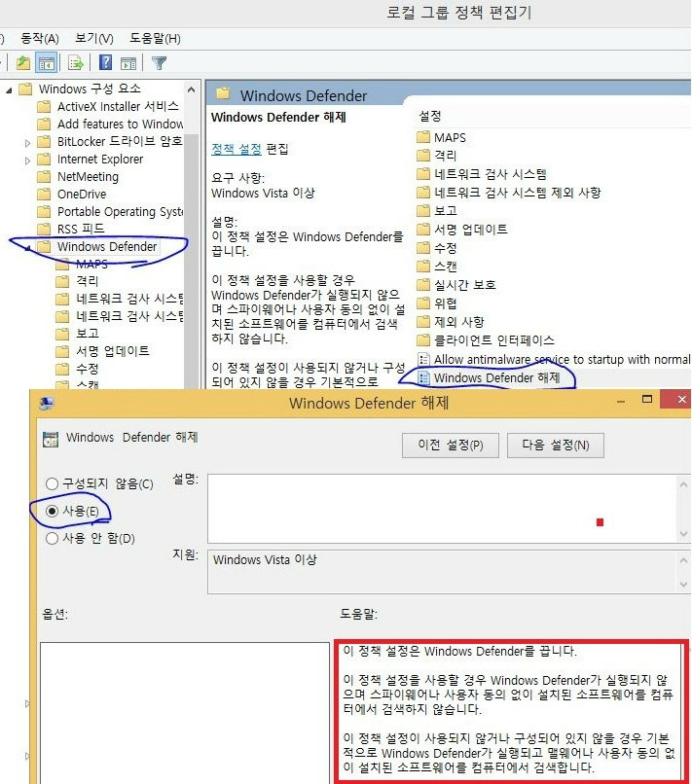Click the show/hide action pane icon
Image resolution: width=692 pixels, height=784 pixels.
(x=128, y=63)
